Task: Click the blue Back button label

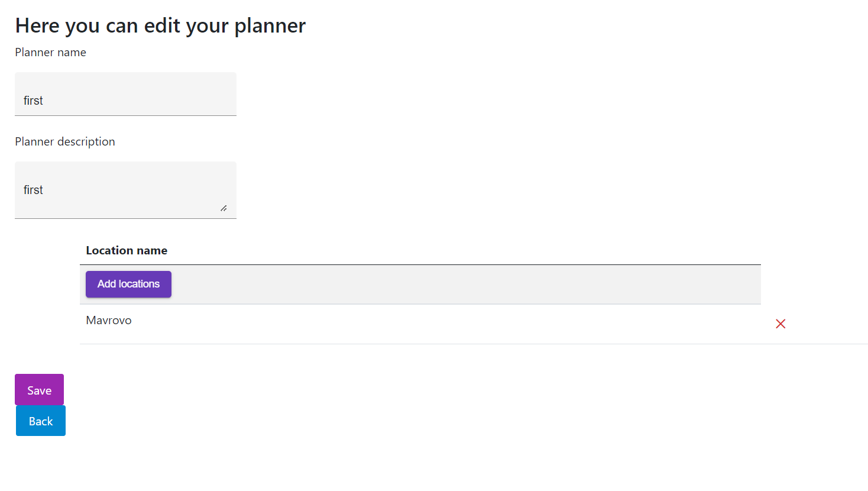Action: [x=41, y=421]
